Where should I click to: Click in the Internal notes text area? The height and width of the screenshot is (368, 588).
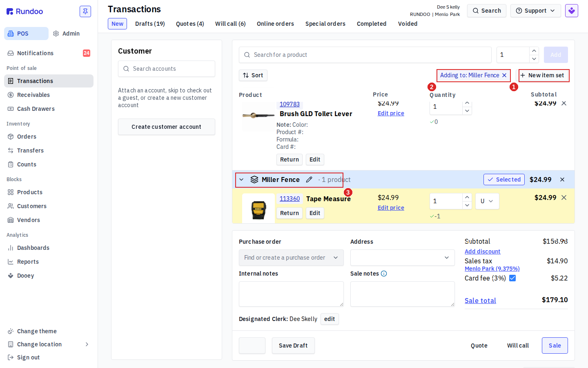pos(291,294)
